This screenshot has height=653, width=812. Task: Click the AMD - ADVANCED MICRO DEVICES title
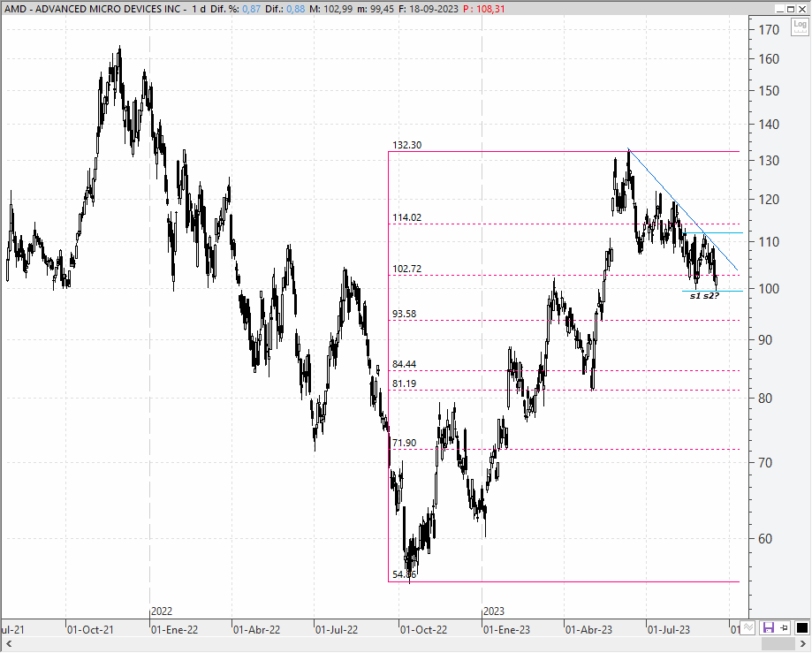click(93, 9)
